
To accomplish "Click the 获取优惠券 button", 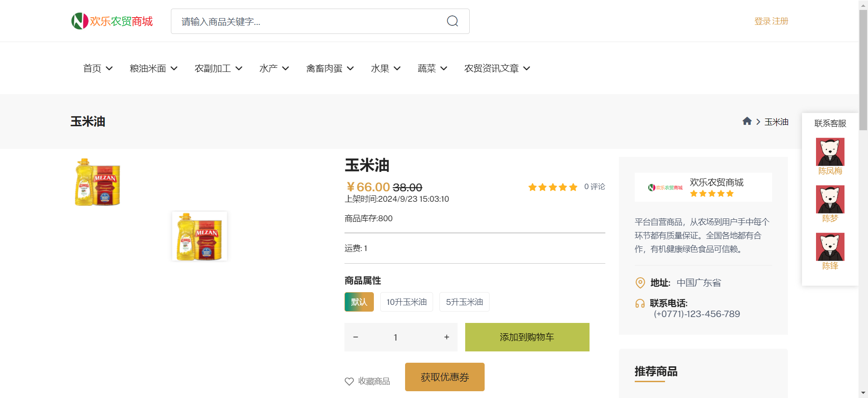I will [x=445, y=377].
